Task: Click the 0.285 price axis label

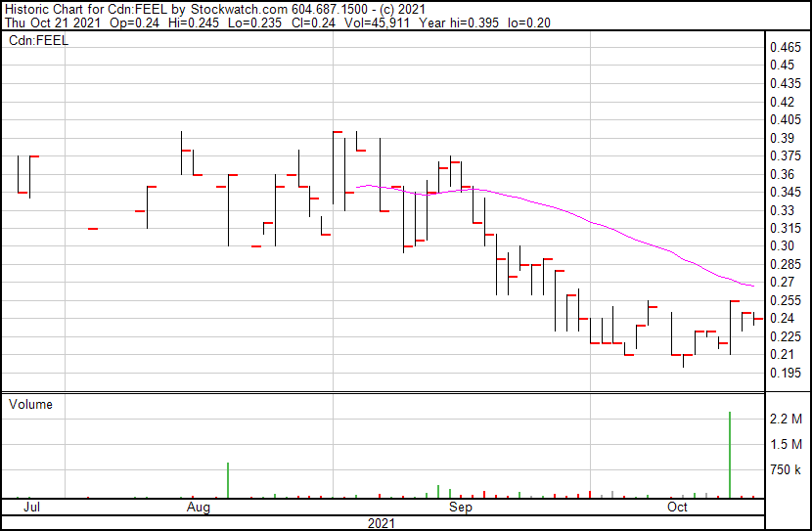Action: pyautogui.click(x=785, y=264)
